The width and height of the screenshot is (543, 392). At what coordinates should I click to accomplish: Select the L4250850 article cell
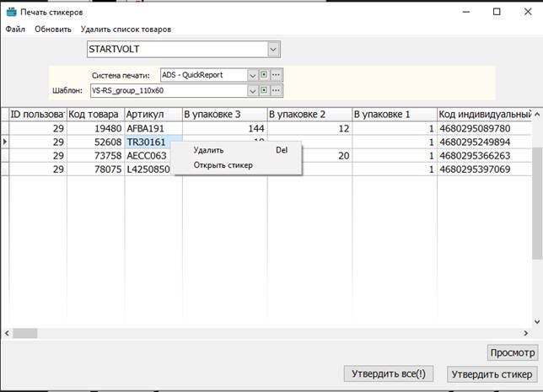149,169
